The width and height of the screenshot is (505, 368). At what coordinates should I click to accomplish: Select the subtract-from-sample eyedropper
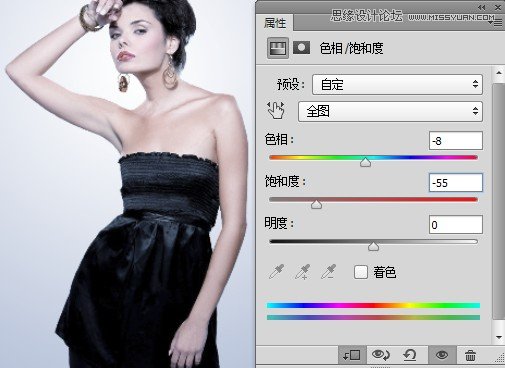[328, 272]
